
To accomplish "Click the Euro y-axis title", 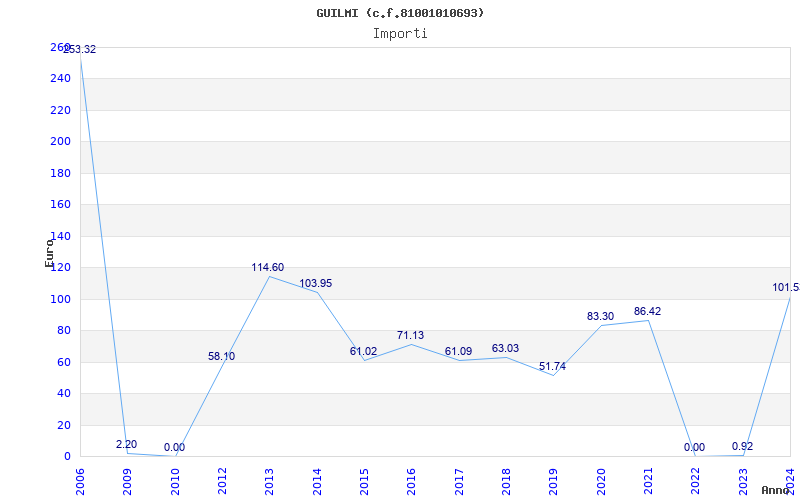I will coord(49,253).
